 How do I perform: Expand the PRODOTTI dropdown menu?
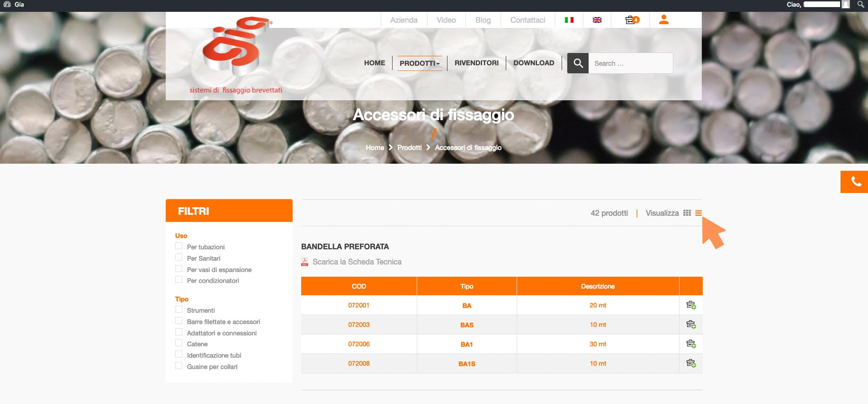tap(420, 63)
